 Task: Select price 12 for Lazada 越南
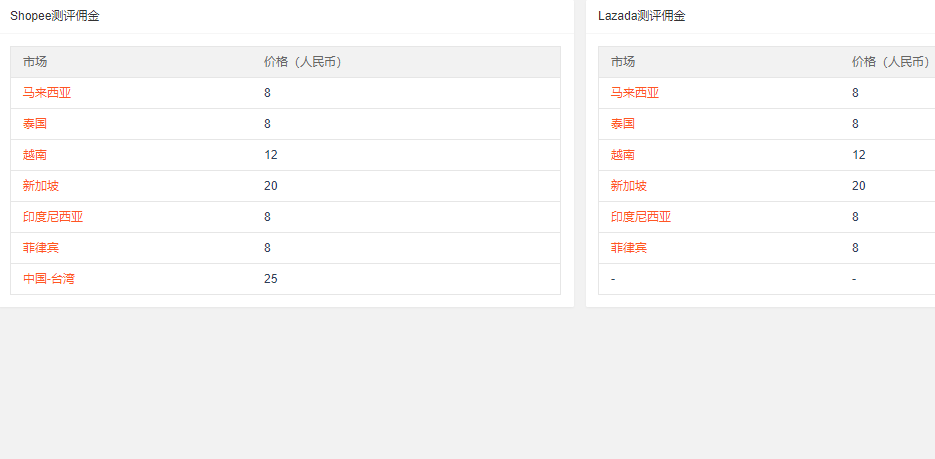(859, 155)
